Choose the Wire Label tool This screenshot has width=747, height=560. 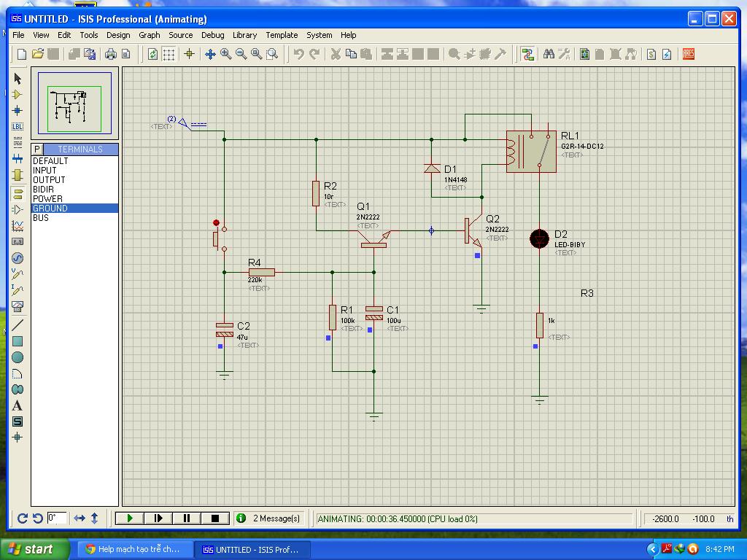18,127
